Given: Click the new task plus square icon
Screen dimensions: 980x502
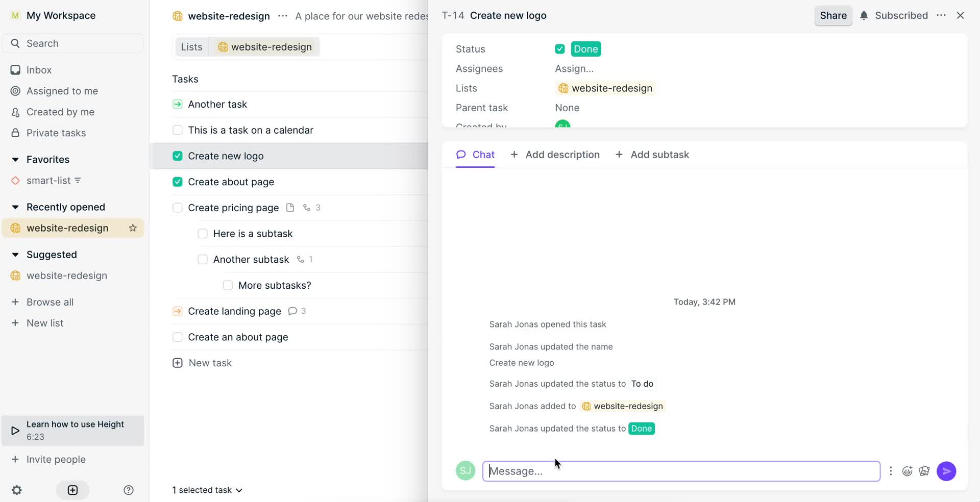Looking at the screenshot, I should click(72, 490).
